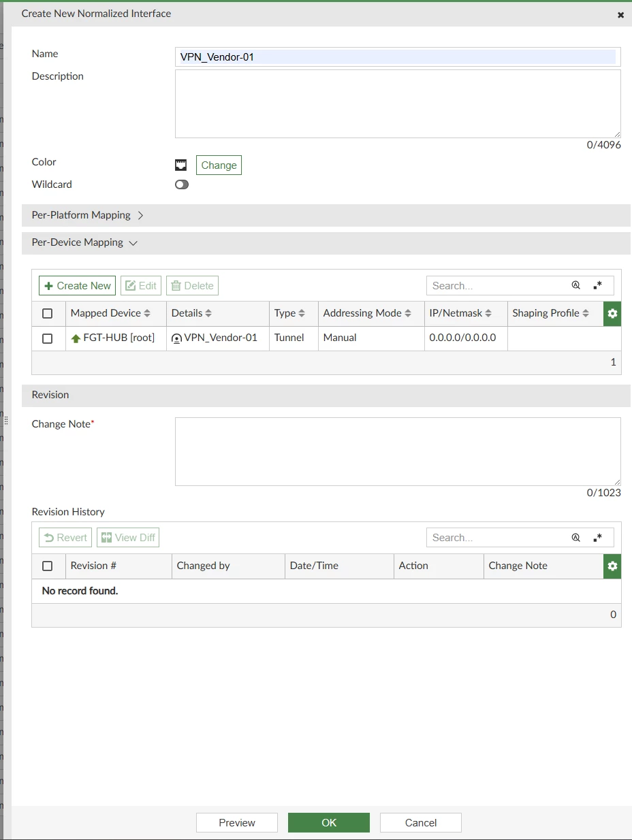Click the Manual addressing mode cell
The width and height of the screenshot is (632, 840).
[371, 338]
